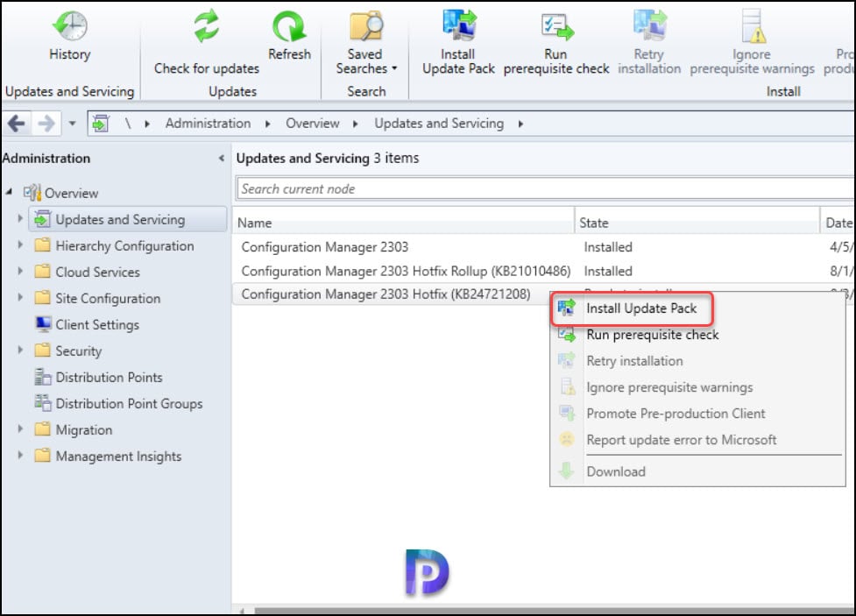Choose Promote Pre-production Client in the context menu

click(697, 414)
